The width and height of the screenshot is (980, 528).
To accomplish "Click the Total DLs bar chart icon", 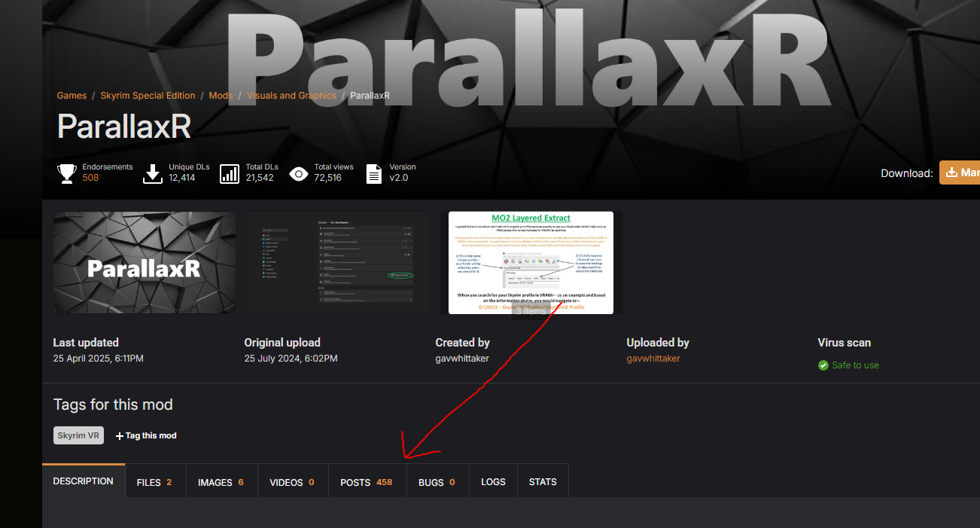I will (x=230, y=174).
